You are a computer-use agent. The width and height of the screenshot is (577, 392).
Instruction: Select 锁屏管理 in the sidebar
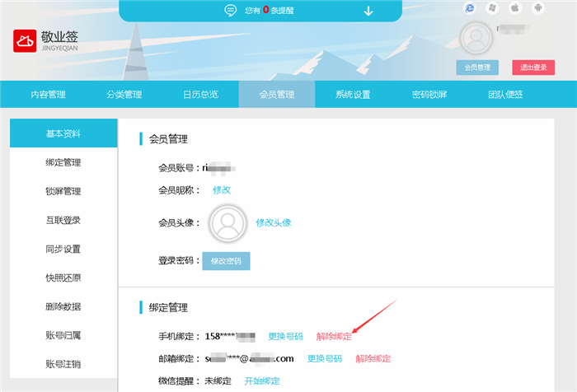(63, 191)
